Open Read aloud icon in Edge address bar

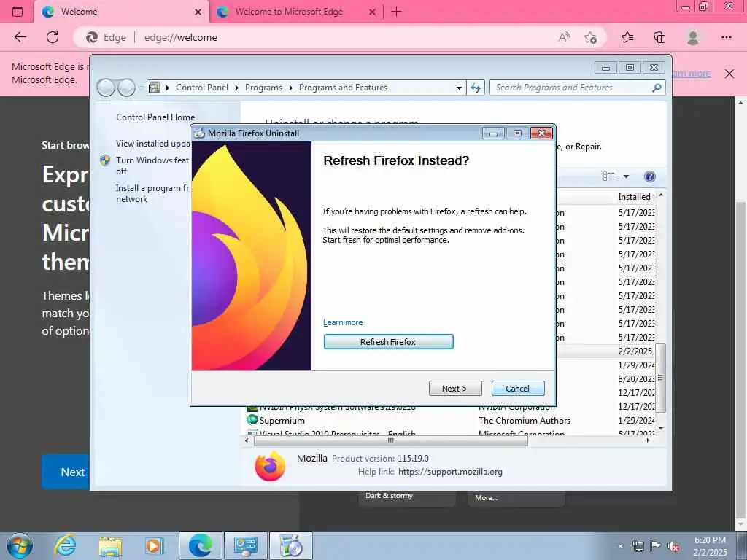pyautogui.click(x=564, y=37)
